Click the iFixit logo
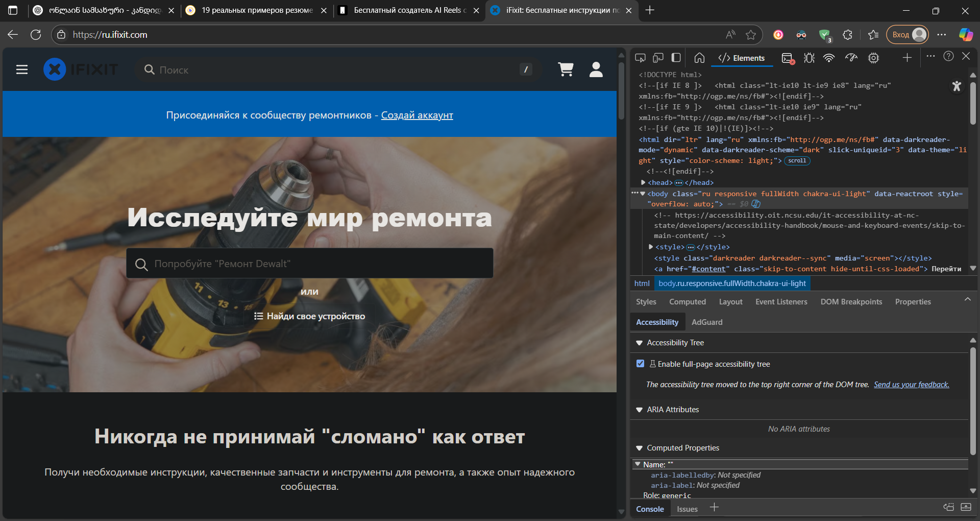980x521 pixels. pyautogui.click(x=81, y=69)
